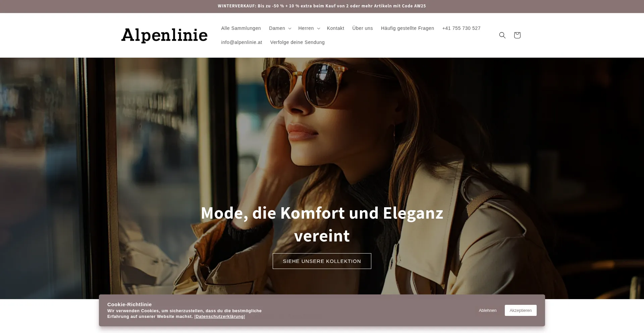This screenshot has height=333, width=644.
Task: Go to Alle Sammlungen
Action: 241,28
